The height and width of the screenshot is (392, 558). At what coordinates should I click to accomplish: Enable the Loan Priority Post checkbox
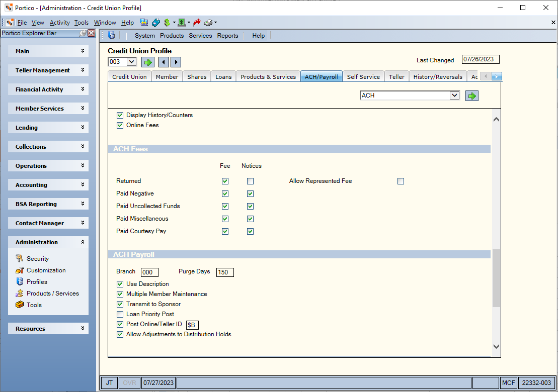tap(120, 314)
